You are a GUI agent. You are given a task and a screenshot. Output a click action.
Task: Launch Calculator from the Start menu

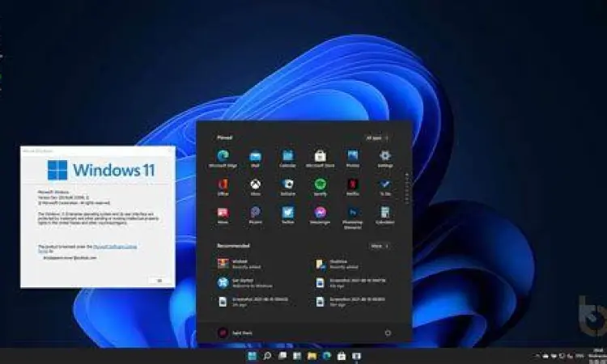pyautogui.click(x=385, y=213)
